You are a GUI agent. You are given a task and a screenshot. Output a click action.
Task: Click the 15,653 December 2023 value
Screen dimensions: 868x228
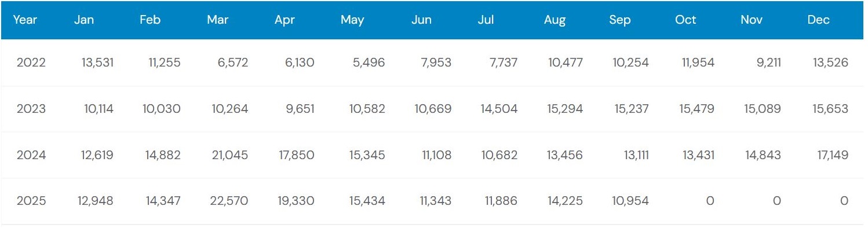point(830,109)
